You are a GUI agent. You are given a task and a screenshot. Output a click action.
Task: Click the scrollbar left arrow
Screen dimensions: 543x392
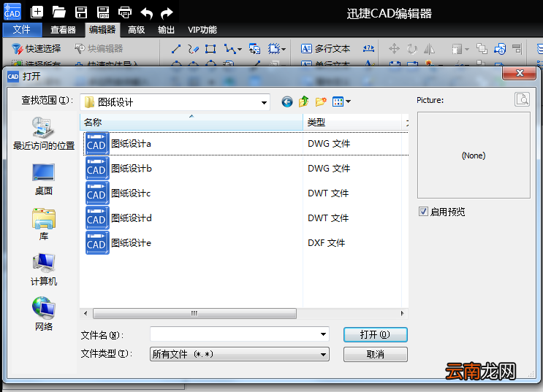86,313
